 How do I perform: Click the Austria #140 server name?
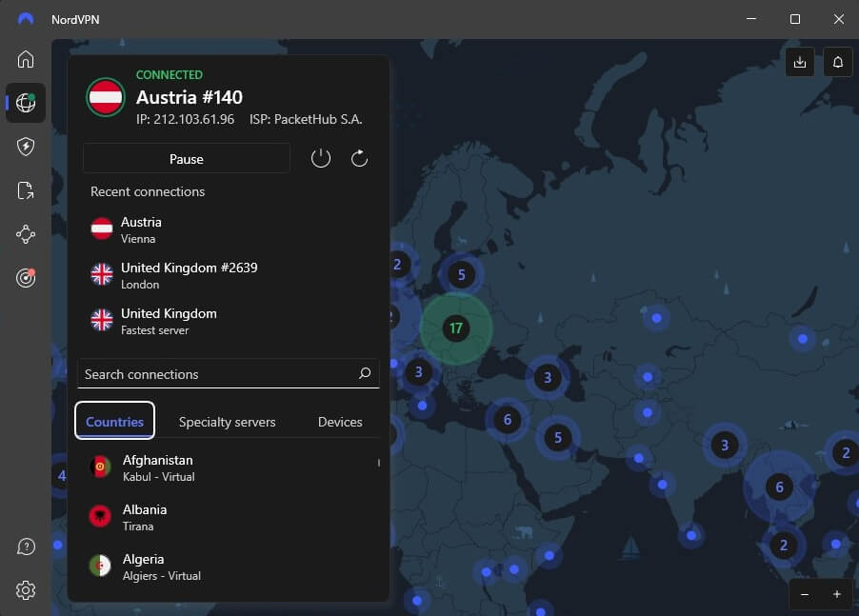[189, 97]
